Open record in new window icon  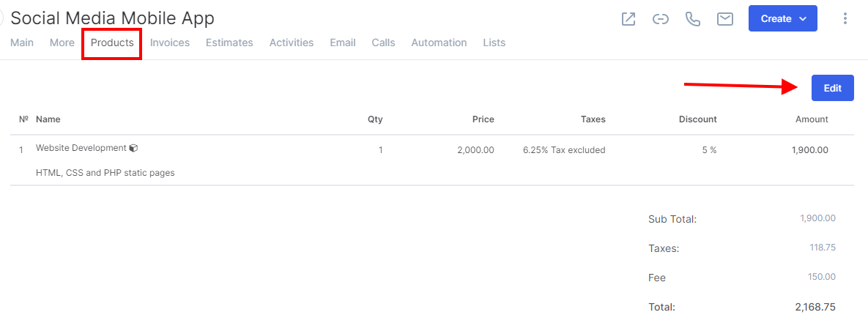click(628, 19)
